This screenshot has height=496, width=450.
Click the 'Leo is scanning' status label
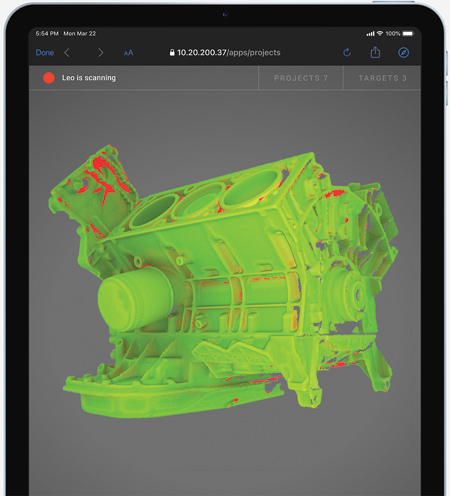[x=89, y=78]
